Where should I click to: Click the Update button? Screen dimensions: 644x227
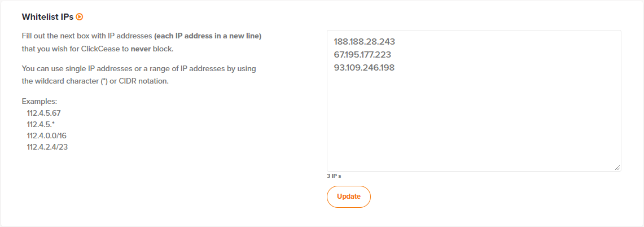tap(349, 197)
